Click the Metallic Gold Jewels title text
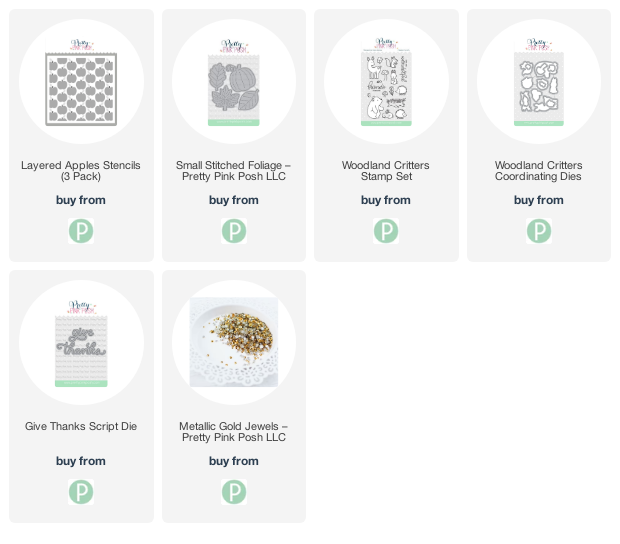The image size is (620, 544). (234, 432)
